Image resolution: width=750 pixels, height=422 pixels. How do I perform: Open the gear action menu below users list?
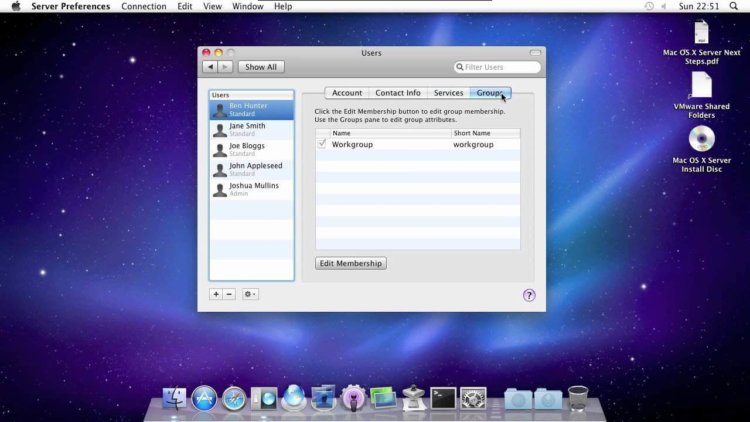point(250,294)
